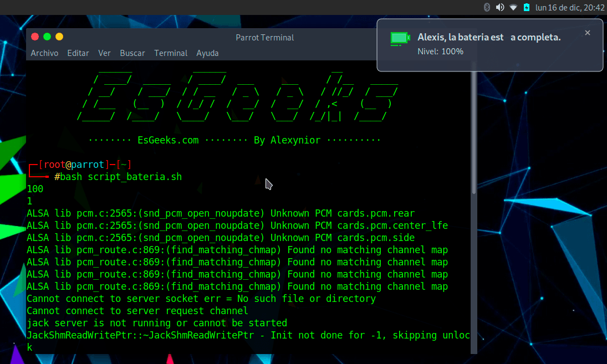Click the EsGeeks.com text in the banner
Viewport: 607px width, 364px height.
coord(168,140)
